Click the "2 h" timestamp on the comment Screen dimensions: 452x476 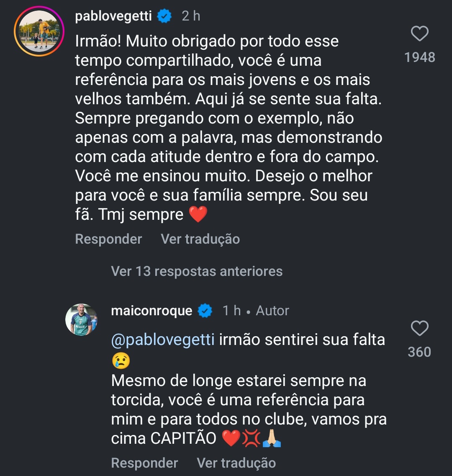click(191, 16)
